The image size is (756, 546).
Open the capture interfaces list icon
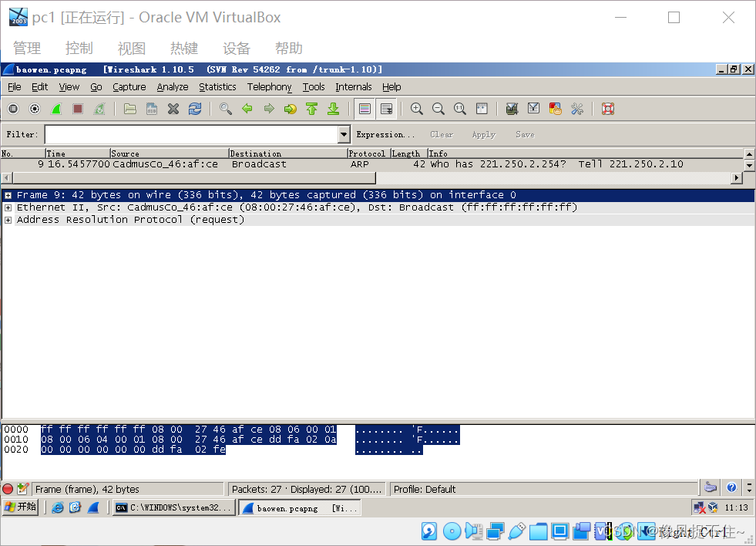13,109
